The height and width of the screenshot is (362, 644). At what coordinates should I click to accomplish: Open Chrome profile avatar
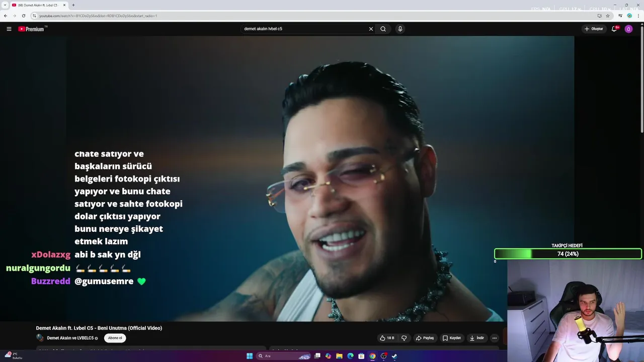[x=629, y=16]
